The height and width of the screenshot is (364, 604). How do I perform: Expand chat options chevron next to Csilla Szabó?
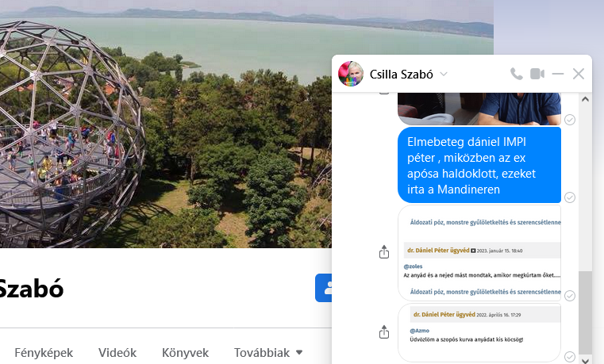point(444,74)
